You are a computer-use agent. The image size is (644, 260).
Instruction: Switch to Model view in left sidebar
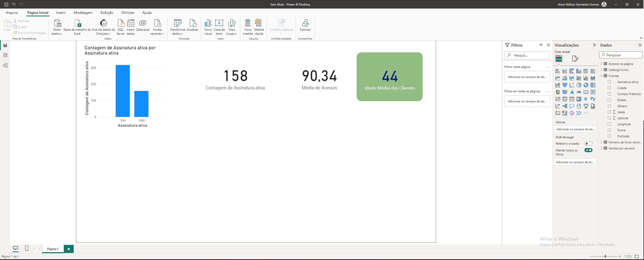pos(5,65)
